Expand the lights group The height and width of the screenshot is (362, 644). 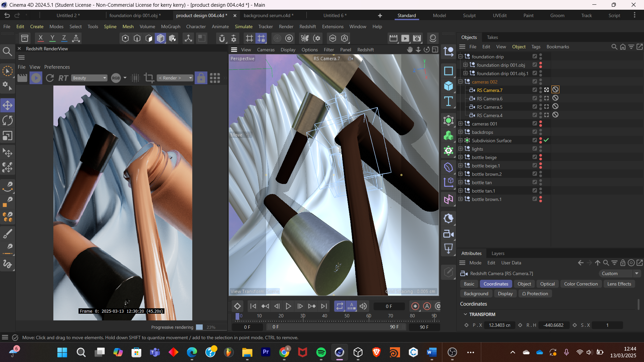click(460, 149)
